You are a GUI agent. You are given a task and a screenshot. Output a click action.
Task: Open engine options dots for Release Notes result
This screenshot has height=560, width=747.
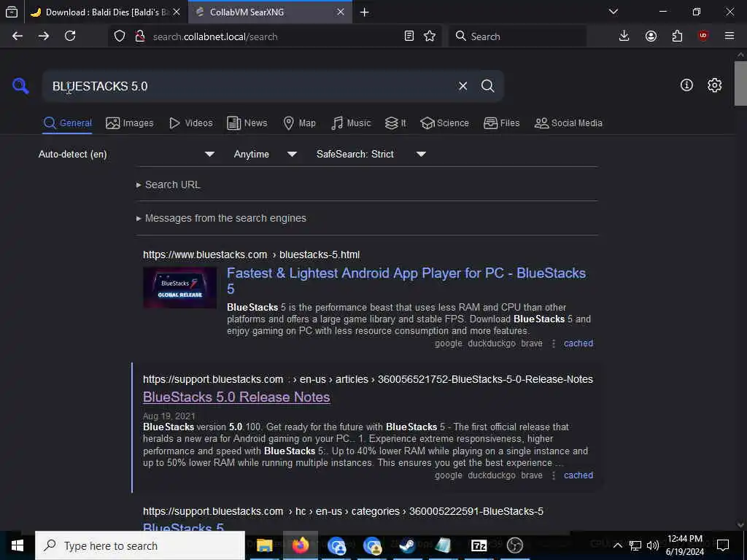pyautogui.click(x=553, y=475)
